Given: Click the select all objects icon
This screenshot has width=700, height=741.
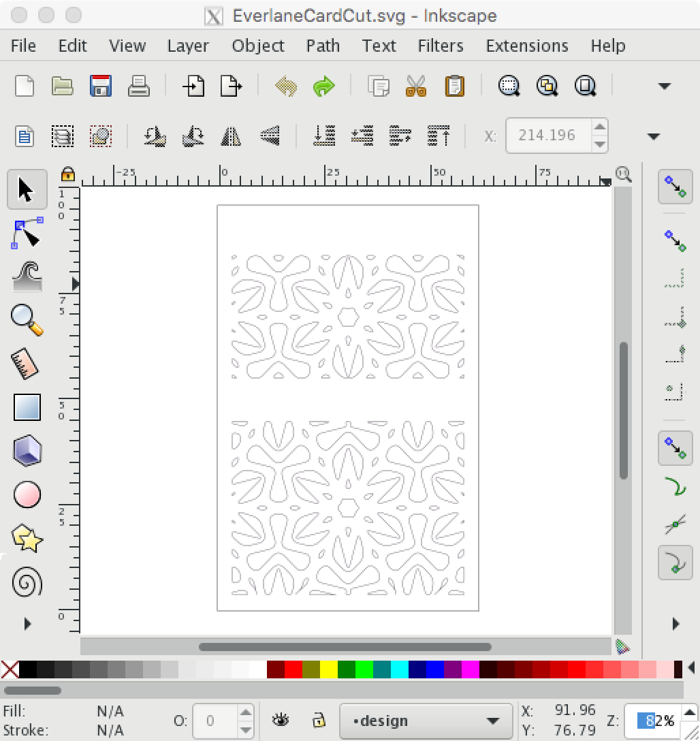Looking at the screenshot, I should coord(24,137).
